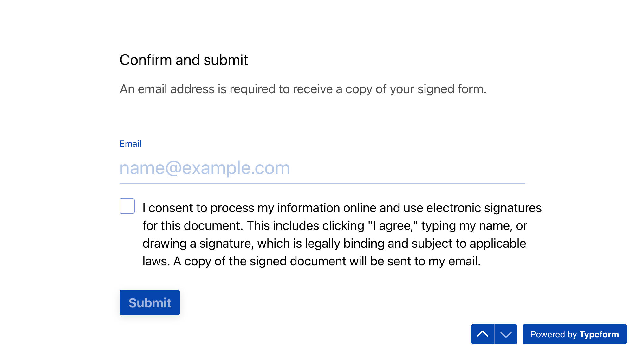The width and height of the screenshot is (643, 364).
Task: Click the consent statement text
Action: point(342,235)
